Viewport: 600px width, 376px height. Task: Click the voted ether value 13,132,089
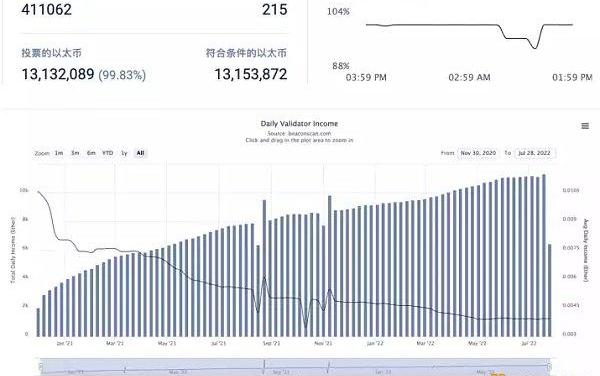tap(58, 74)
